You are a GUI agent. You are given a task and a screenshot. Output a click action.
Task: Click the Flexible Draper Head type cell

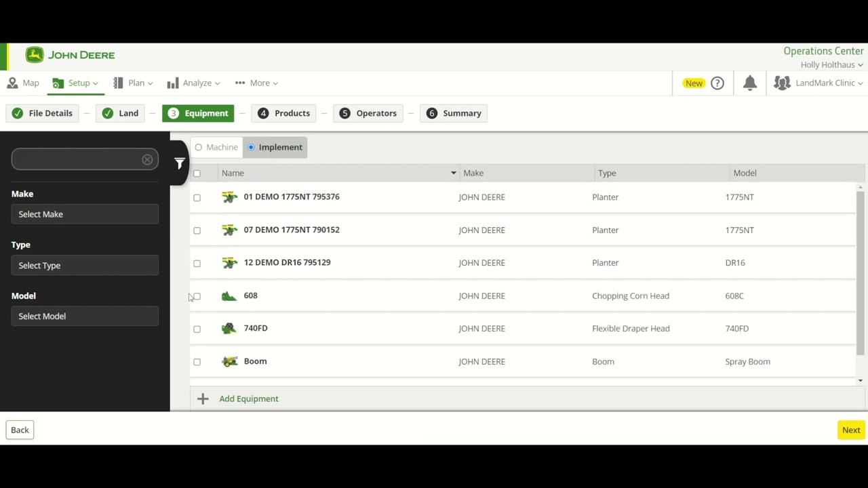(631, 329)
